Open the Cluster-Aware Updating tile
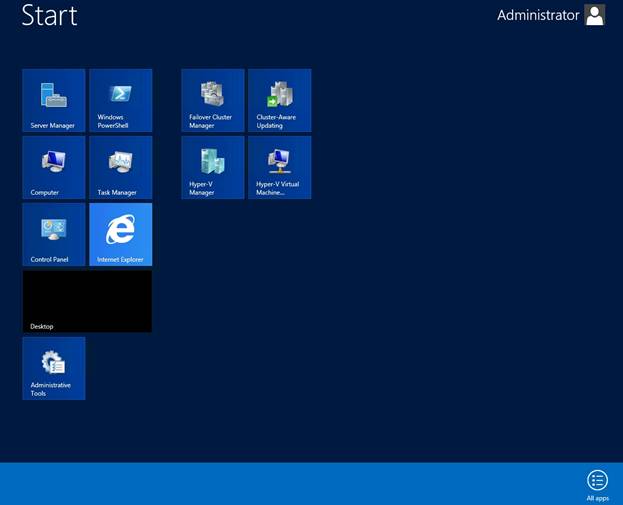This screenshot has width=623, height=505. (x=280, y=100)
